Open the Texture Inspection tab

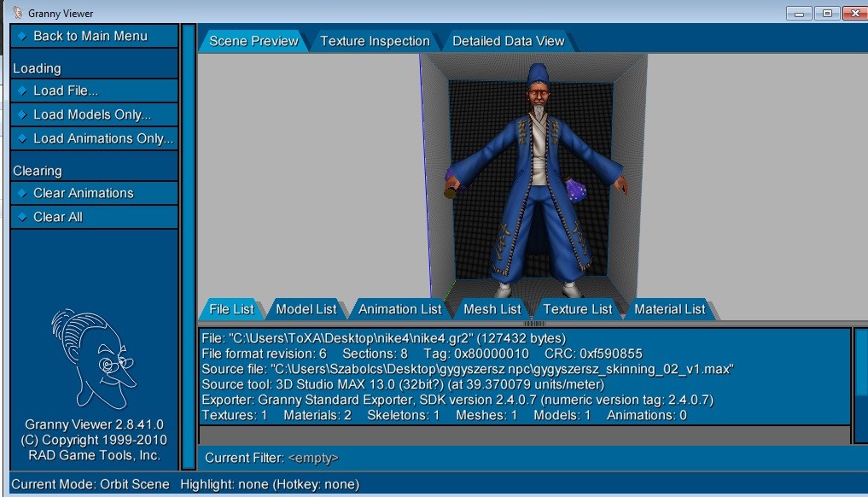[375, 41]
